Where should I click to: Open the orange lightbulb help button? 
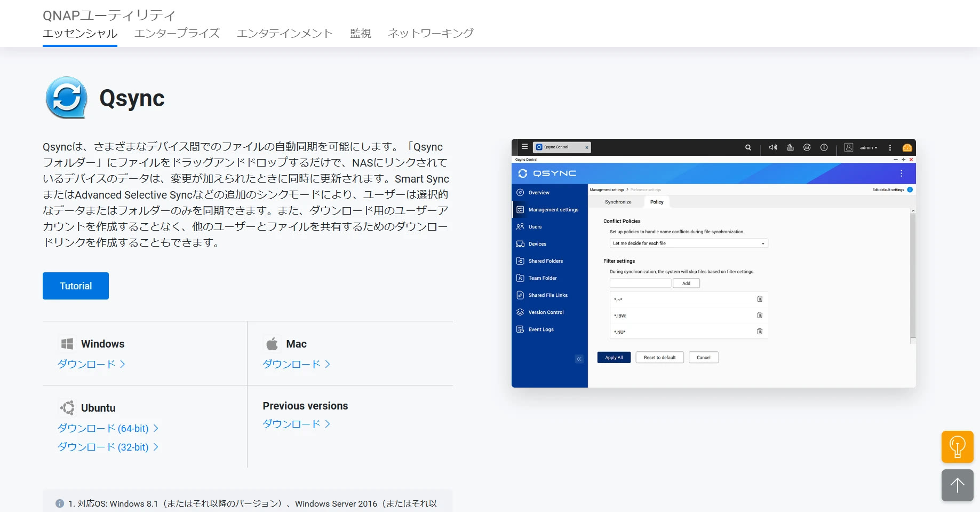(957, 447)
